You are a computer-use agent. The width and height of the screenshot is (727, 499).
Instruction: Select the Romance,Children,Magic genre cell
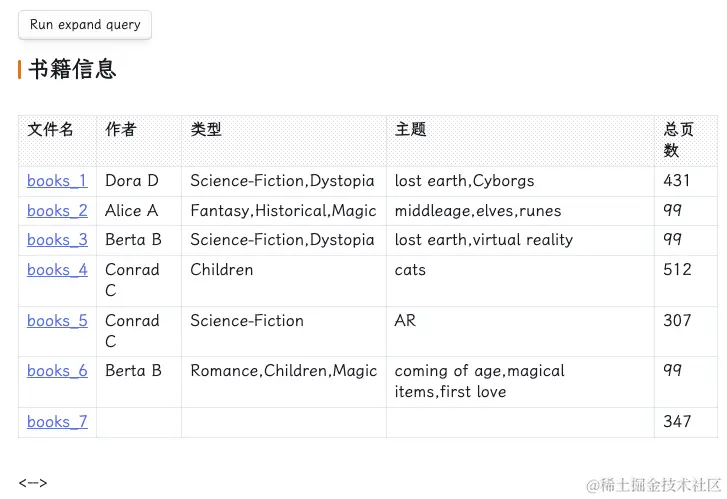click(x=284, y=382)
